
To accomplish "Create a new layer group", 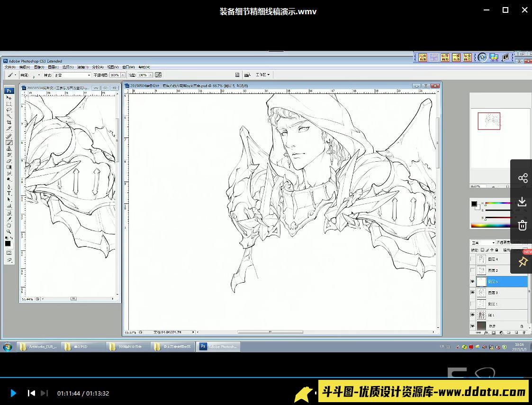I will point(509,332).
